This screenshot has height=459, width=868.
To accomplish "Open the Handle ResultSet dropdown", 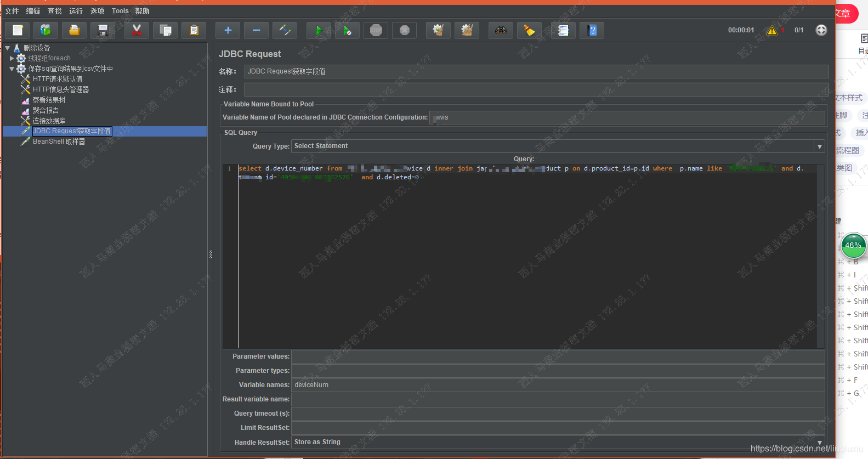I will tap(820, 443).
